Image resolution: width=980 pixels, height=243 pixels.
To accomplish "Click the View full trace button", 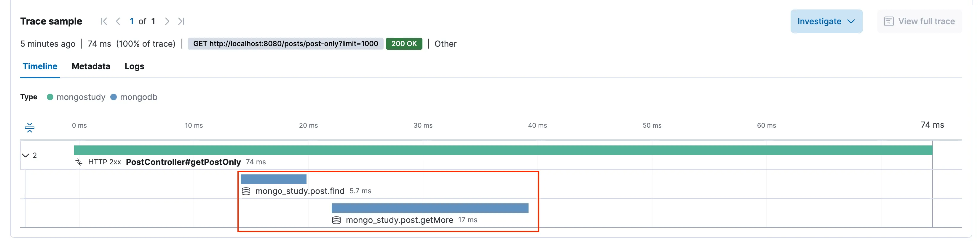I will (x=920, y=21).
